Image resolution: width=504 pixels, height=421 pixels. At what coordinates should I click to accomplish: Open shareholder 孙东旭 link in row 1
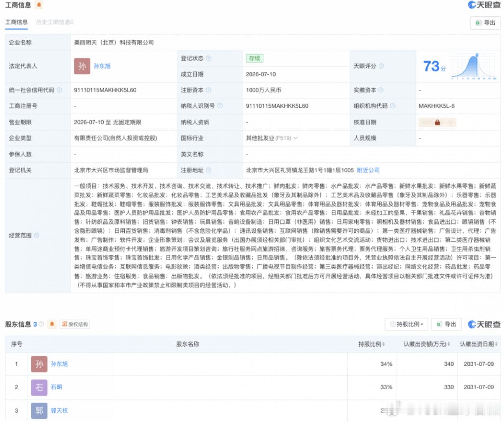pos(59,364)
